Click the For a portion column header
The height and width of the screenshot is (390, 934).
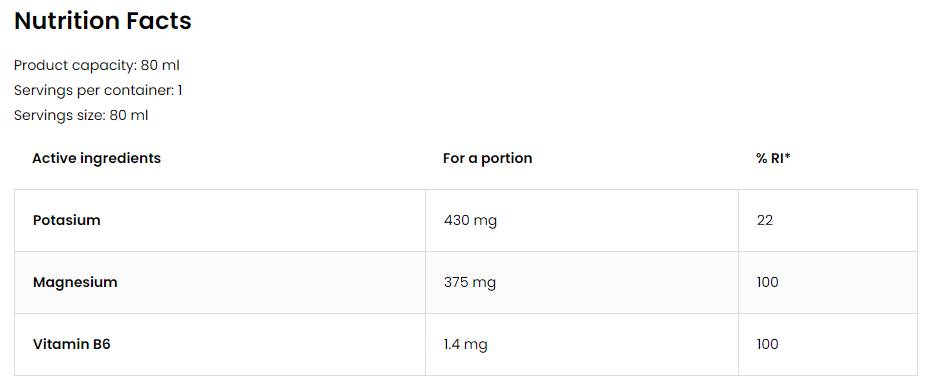coord(487,158)
